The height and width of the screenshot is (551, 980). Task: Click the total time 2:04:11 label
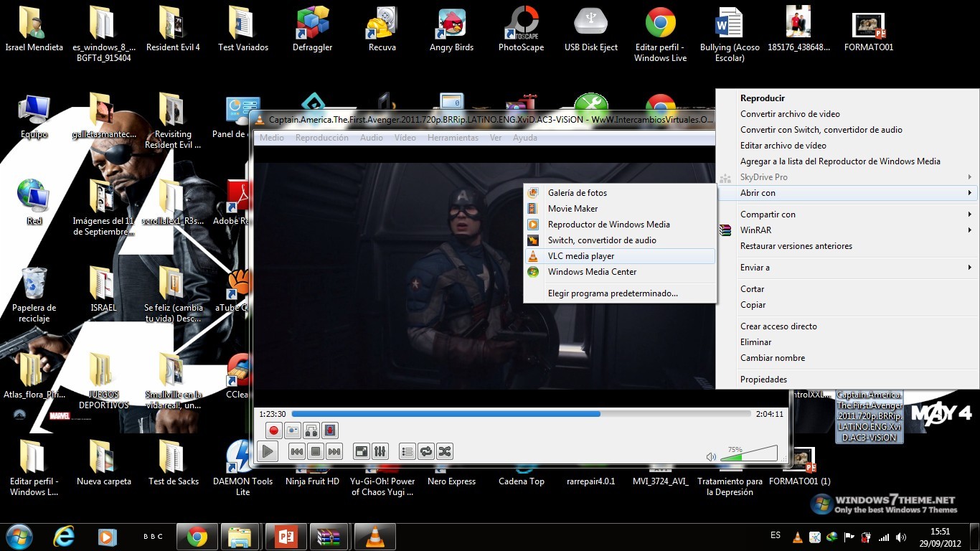769,414
